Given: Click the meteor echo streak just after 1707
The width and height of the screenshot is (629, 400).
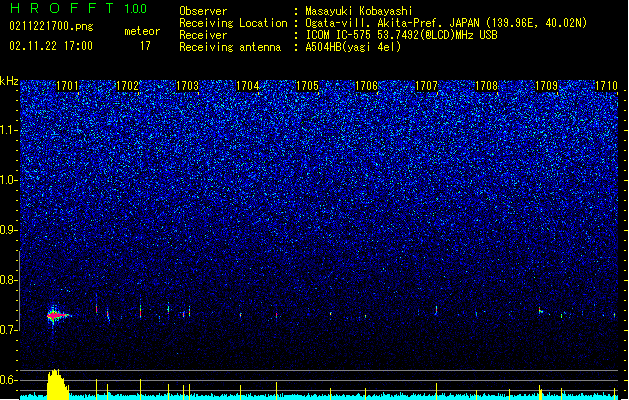Looking at the screenshot, I should click(x=436, y=311).
